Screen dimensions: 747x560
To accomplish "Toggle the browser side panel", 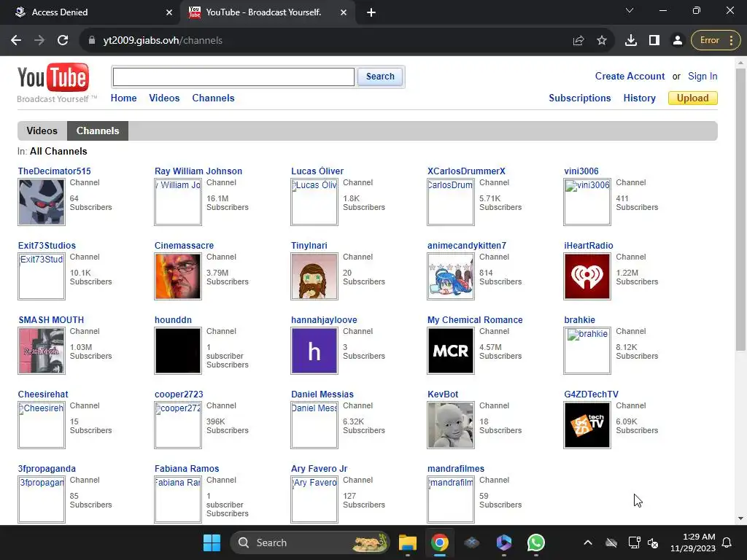I will (654, 41).
